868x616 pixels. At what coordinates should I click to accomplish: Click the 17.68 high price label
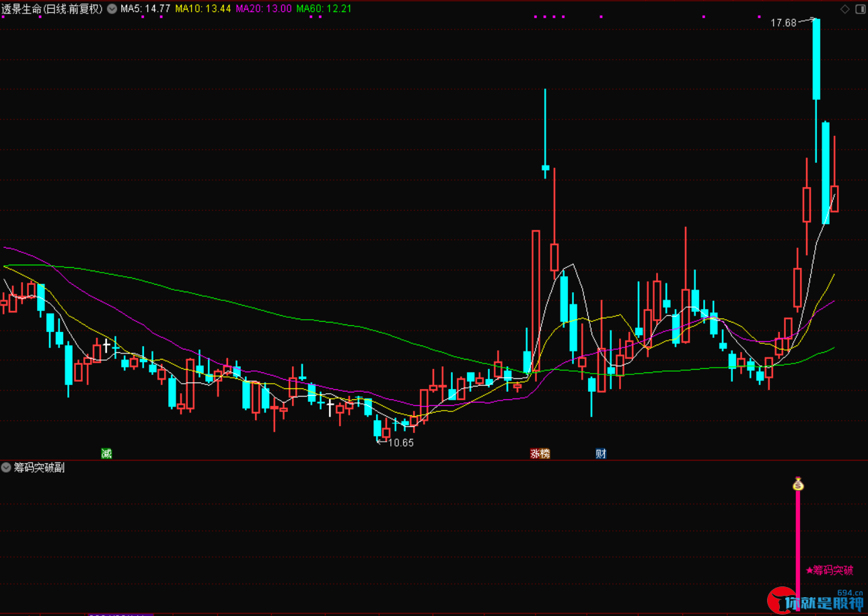[x=783, y=23]
